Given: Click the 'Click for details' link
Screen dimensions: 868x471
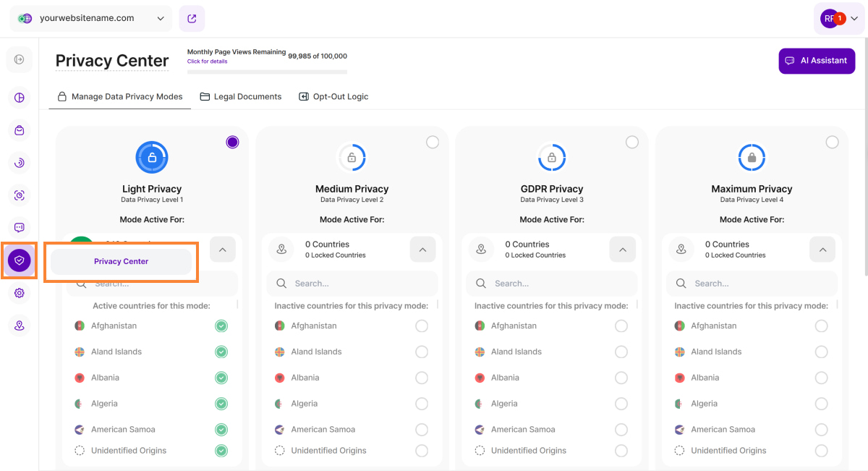Looking at the screenshot, I should (208, 61).
